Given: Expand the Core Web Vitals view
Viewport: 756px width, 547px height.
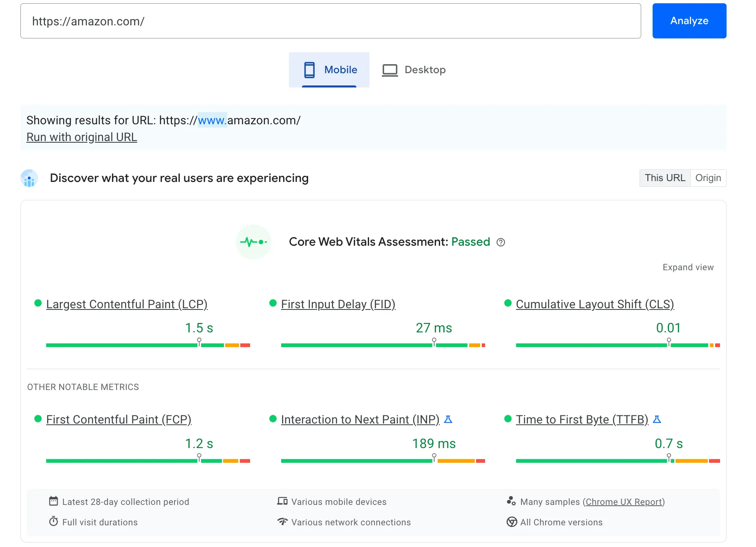Looking at the screenshot, I should pos(688,267).
